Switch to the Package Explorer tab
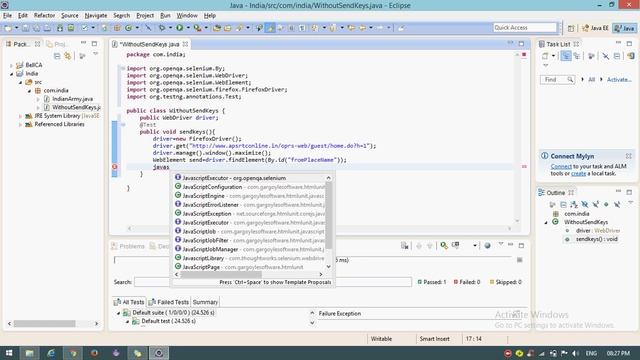The width and height of the screenshot is (640, 360). click(x=22, y=44)
